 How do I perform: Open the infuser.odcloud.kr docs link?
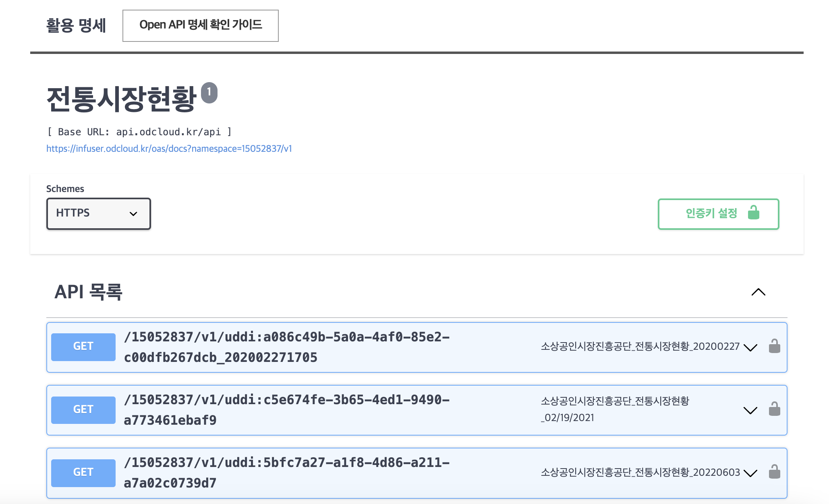pos(169,149)
